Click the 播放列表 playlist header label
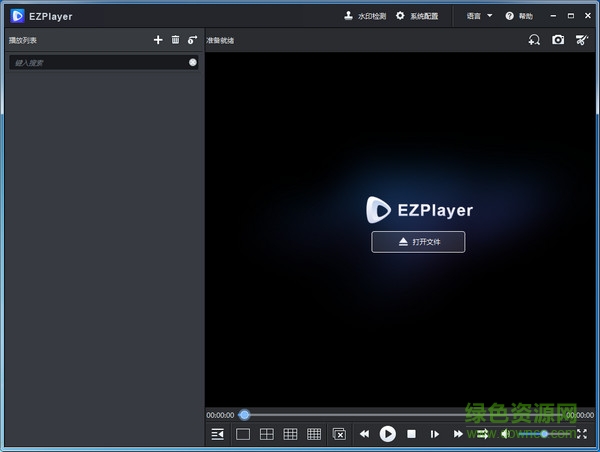Image resolution: width=600 pixels, height=452 pixels. coord(23,40)
